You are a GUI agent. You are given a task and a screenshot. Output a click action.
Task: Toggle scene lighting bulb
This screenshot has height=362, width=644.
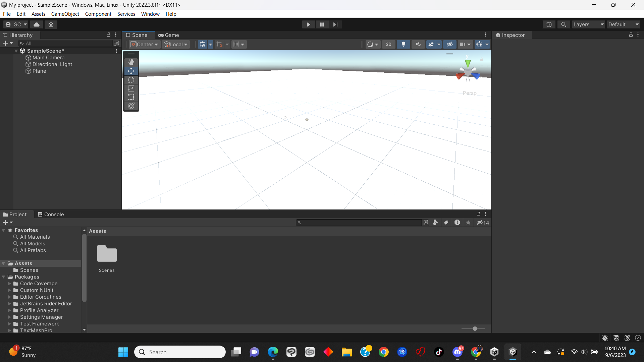[x=404, y=44]
